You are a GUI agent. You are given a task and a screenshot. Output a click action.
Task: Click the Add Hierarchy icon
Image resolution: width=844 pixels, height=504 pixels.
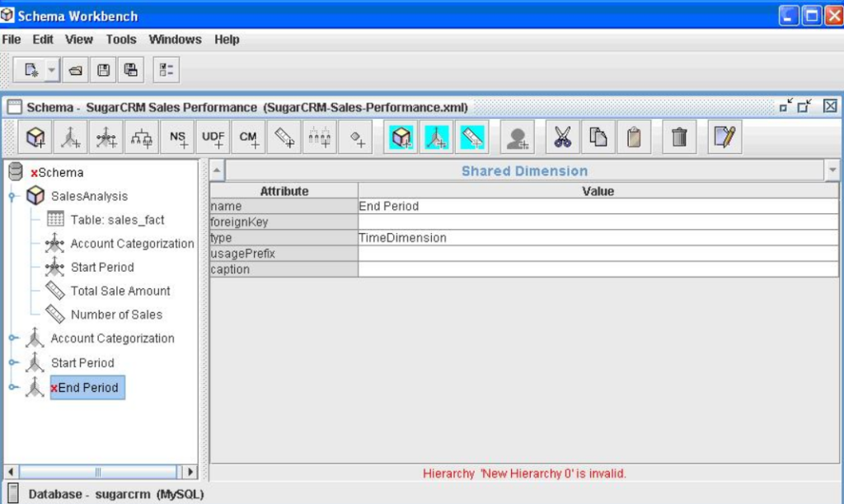click(x=141, y=138)
